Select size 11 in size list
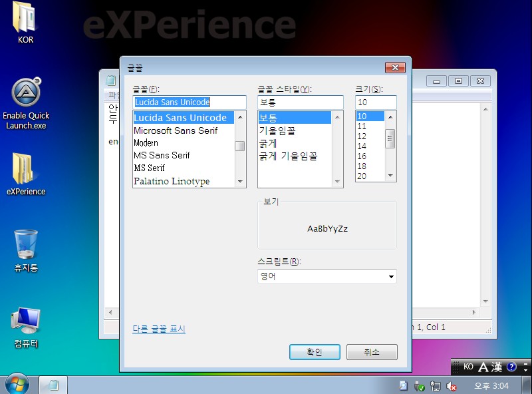Screen dimensions: 532x394 point(370,126)
